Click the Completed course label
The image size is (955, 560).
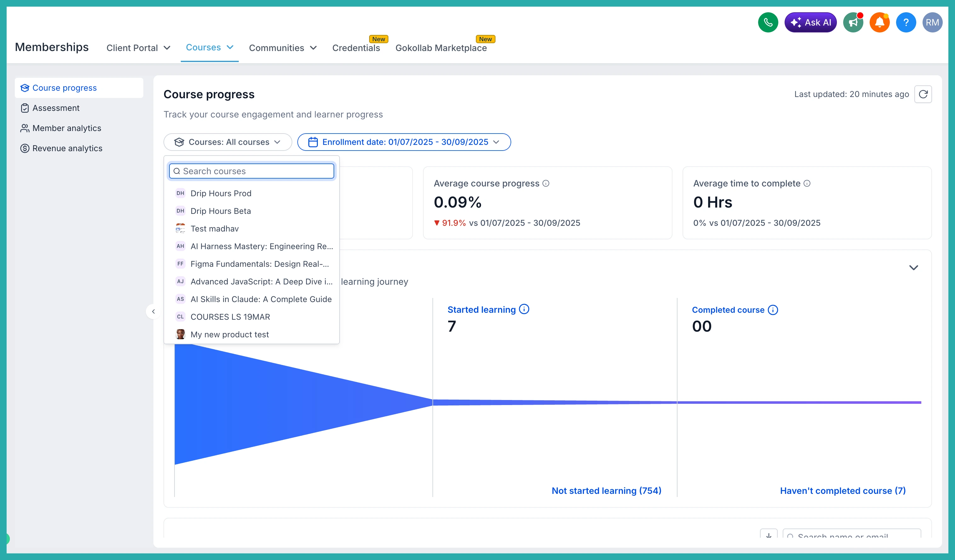(x=728, y=310)
